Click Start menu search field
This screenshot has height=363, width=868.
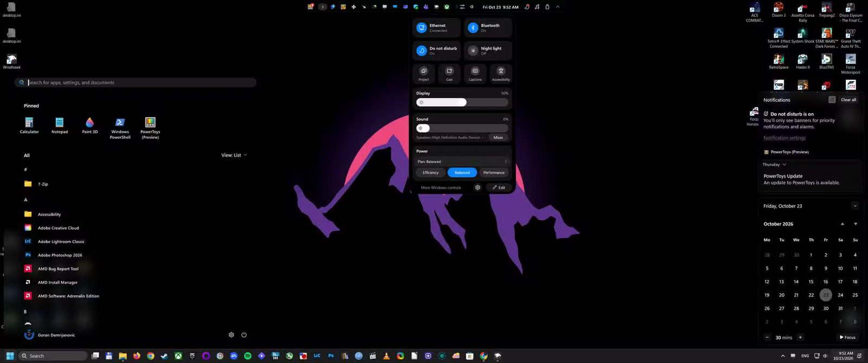136,82
